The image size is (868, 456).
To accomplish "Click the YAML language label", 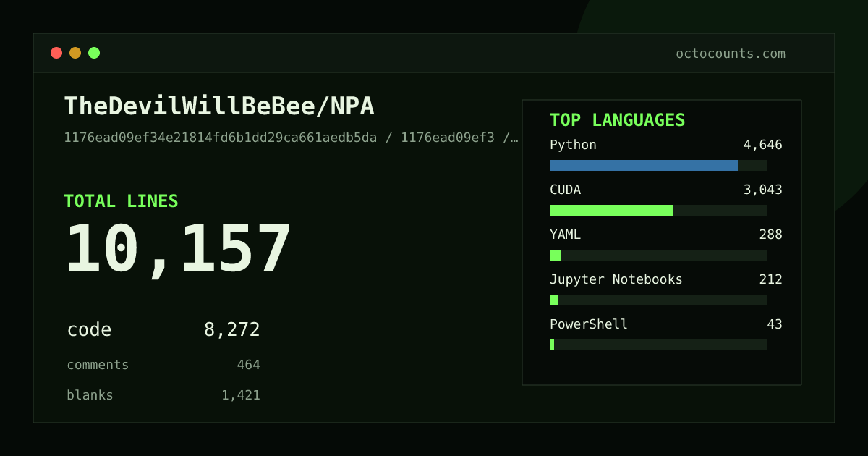I will [x=565, y=235].
